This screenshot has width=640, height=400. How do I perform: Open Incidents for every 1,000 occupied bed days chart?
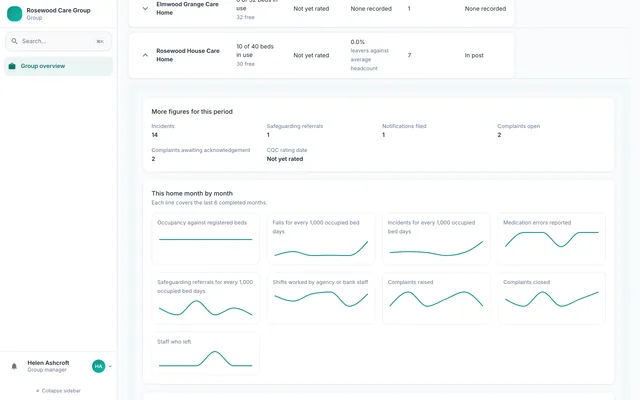coord(436,238)
